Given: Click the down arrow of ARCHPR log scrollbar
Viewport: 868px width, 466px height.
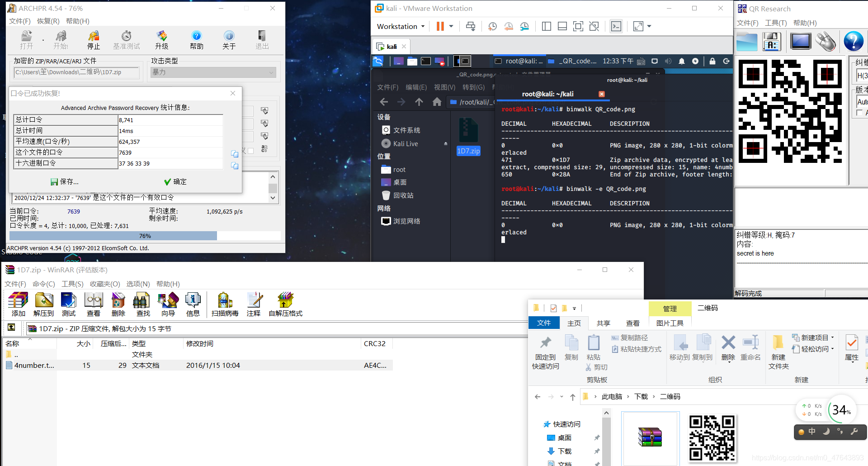Looking at the screenshot, I should tap(273, 198).
